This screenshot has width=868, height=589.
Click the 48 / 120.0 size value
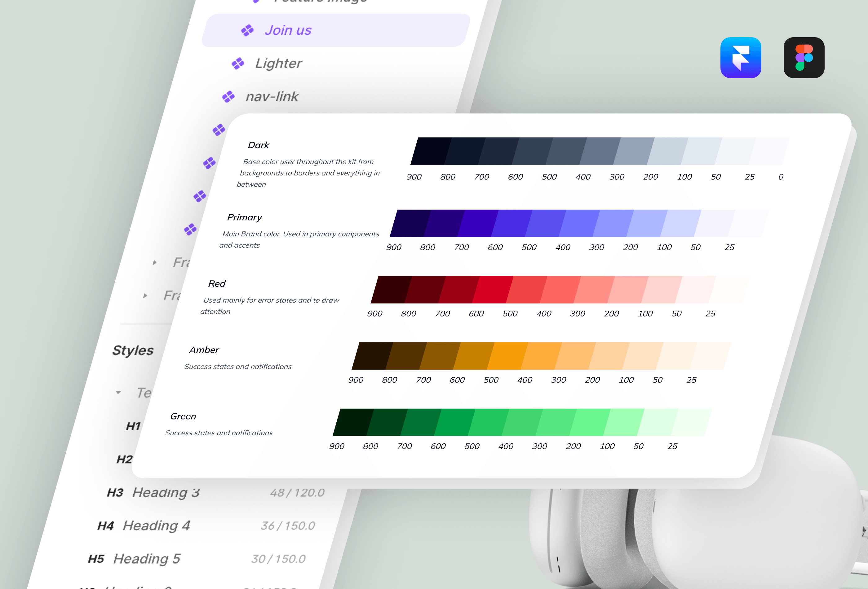click(297, 493)
